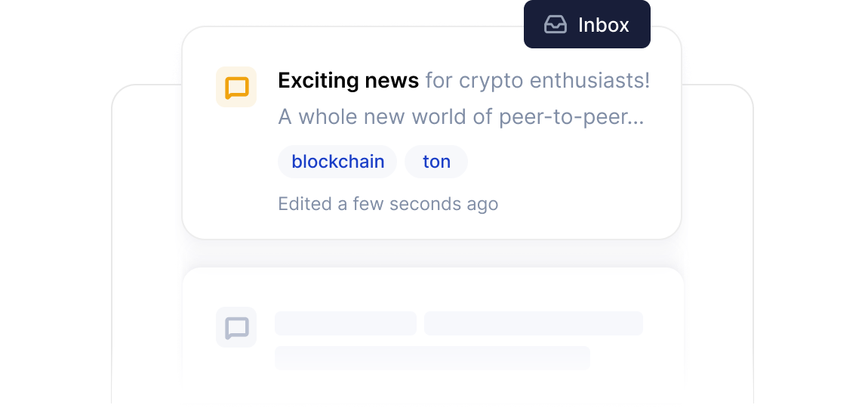Click the Inbox tray icon
The width and height of the screenshot is (868, 408).
click(556, 25)
